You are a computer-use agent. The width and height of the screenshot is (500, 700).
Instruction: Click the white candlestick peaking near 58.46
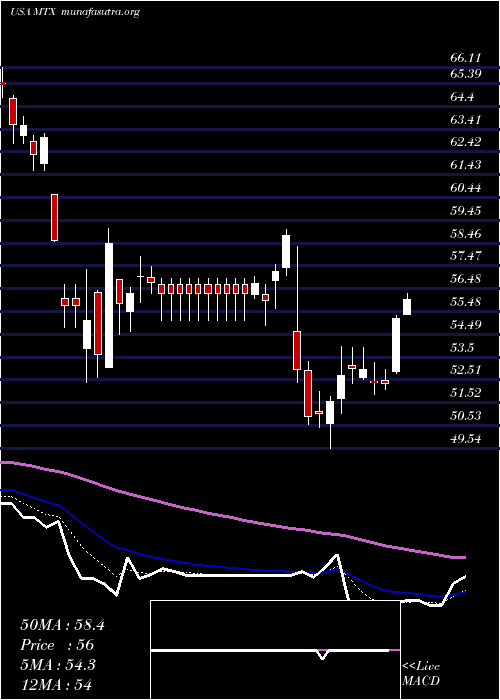(x=286, y=251)
